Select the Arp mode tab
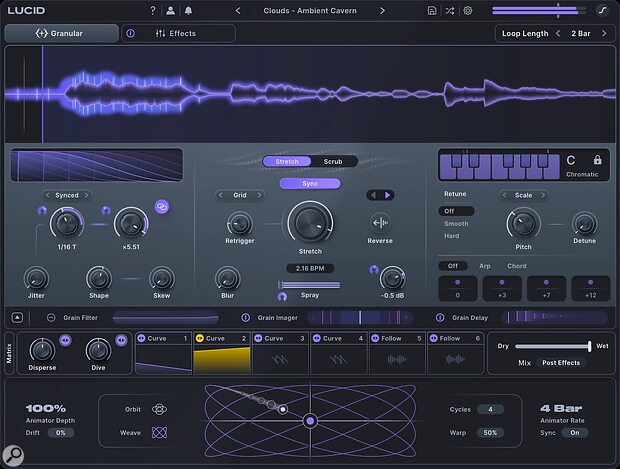This screenshot has width=620, height=469. (485, 266)
